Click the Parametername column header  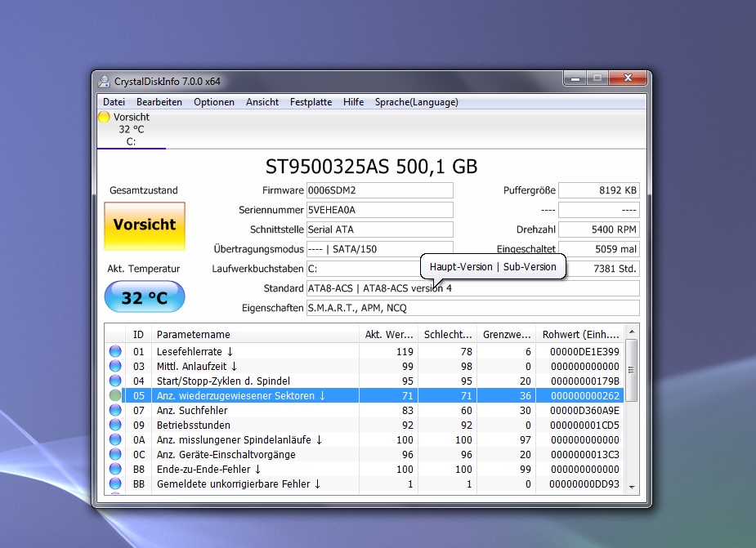255,334
